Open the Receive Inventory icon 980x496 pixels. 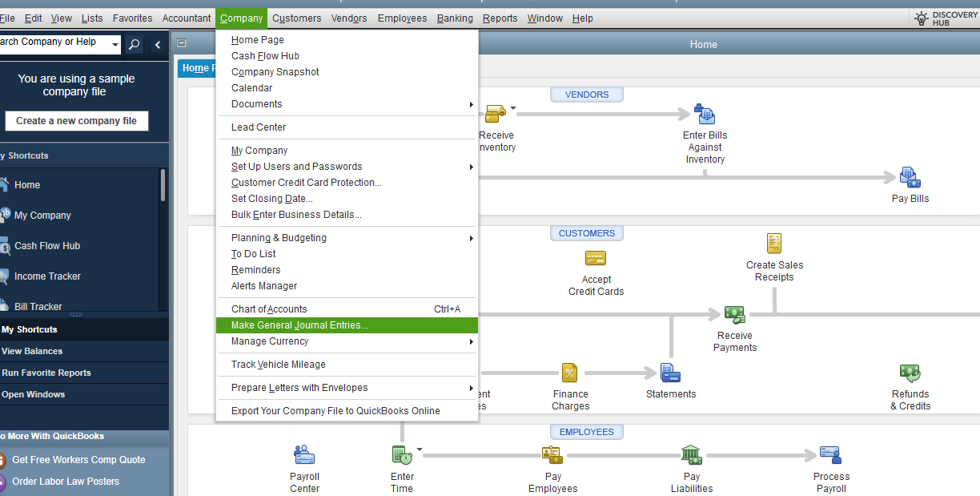pos(495,114)
